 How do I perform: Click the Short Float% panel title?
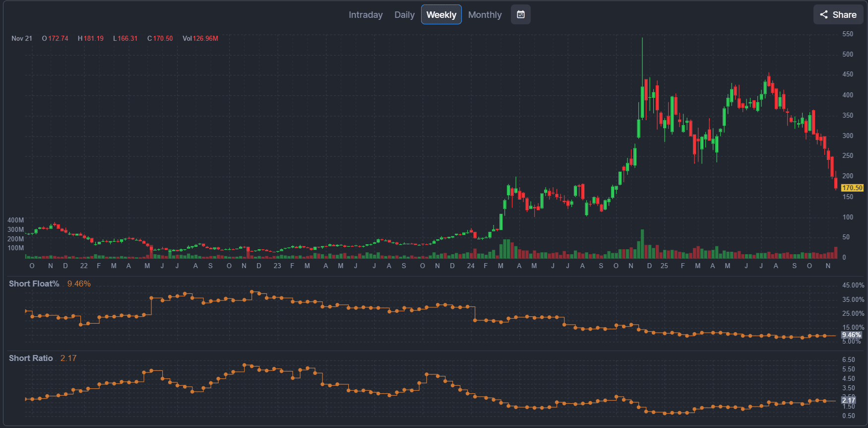tap(34, 284)
